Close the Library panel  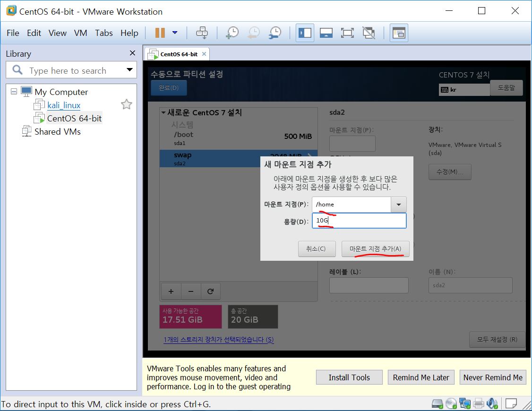click(x=132, y=53)
